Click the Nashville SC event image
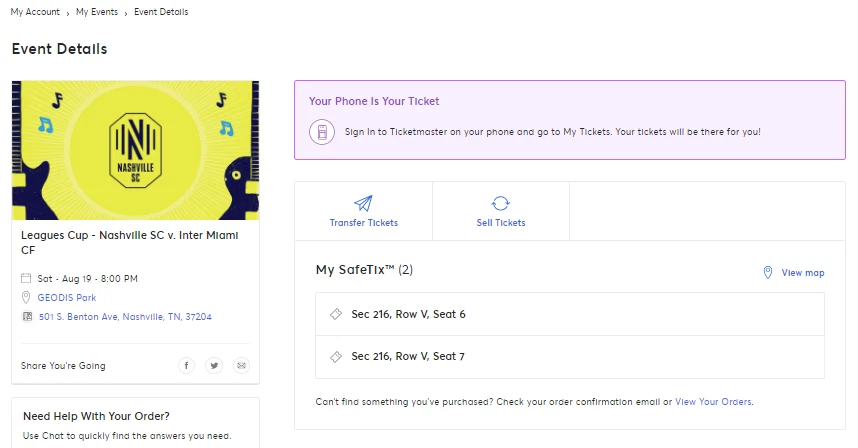 pos(135,150)
